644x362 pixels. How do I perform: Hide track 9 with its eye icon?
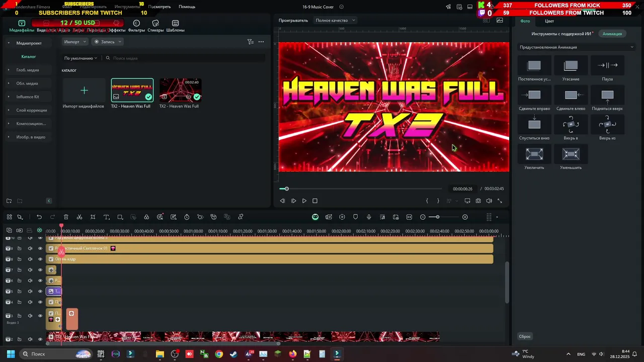click(40, 248)
